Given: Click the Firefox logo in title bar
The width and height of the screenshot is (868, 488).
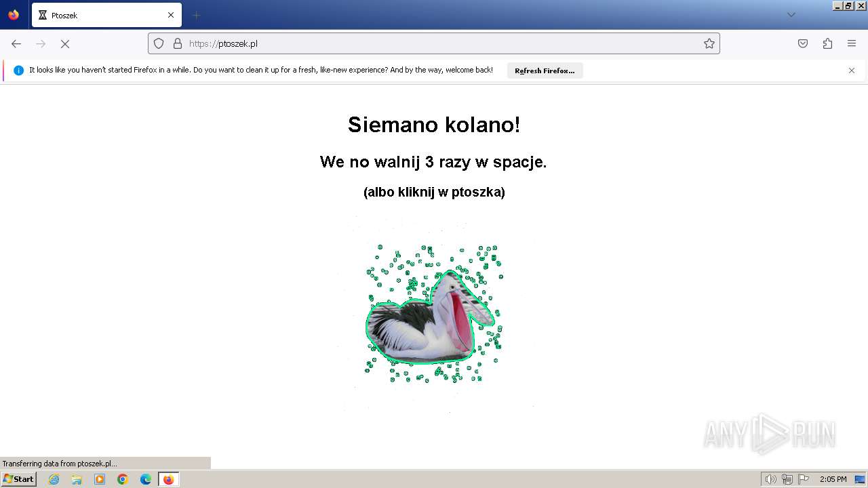Looking at the screenshot, I should coord(14,15).
